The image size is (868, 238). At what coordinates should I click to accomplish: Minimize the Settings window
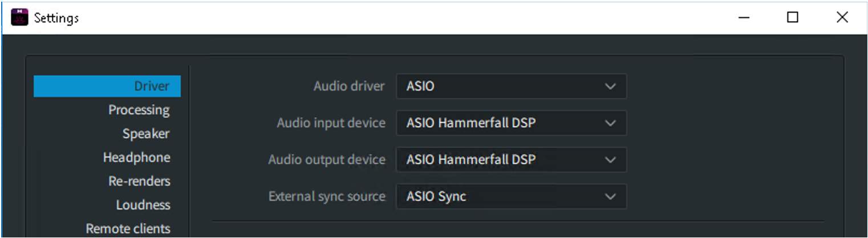click(x=744, y=18)
